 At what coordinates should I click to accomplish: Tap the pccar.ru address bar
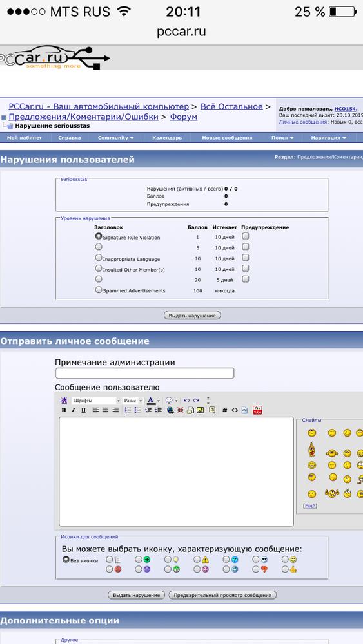click(x=181, y=32)
